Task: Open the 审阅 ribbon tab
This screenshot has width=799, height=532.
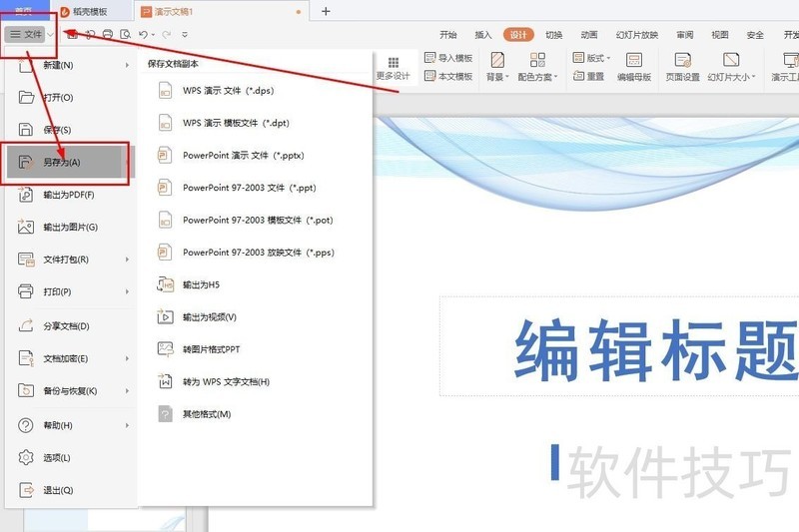Action: click(685, 35)
